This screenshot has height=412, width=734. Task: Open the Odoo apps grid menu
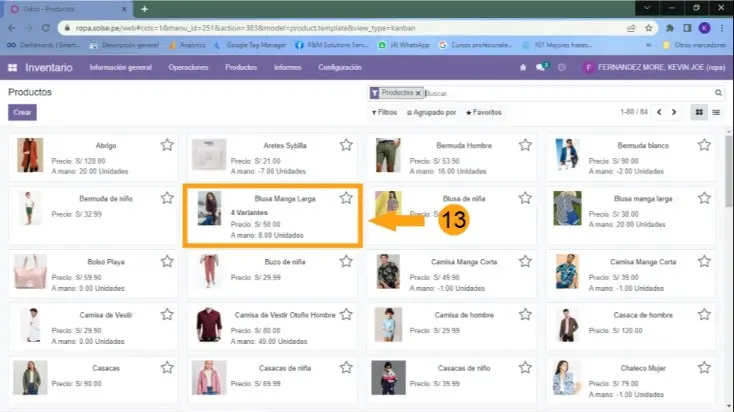click(x=12, y=67)
